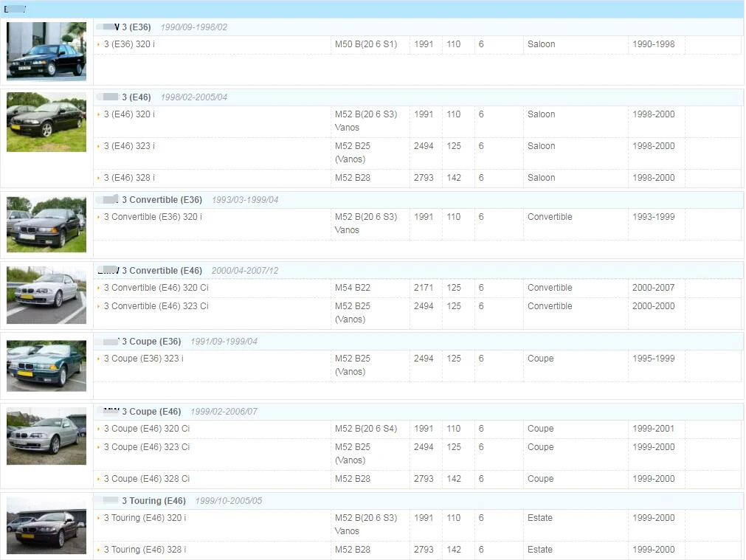
Task: Select 3 Convertible (E46) 323 Ci
Action: [x=156, y=306]
